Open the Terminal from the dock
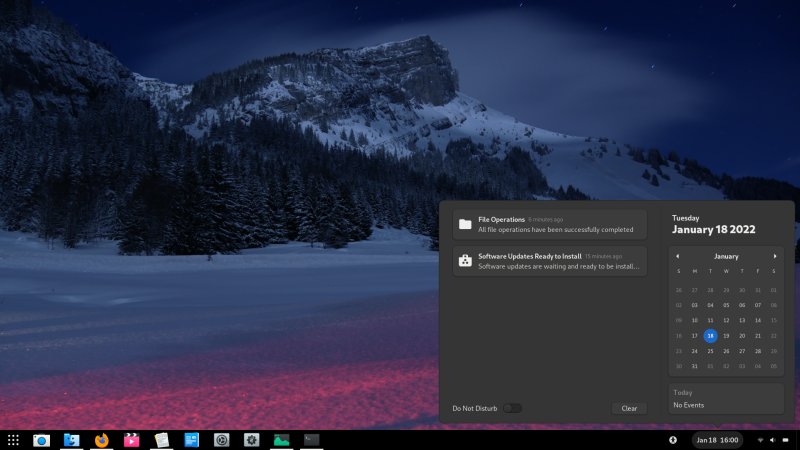Screen dimensions: 800x450 click(312, 440)
